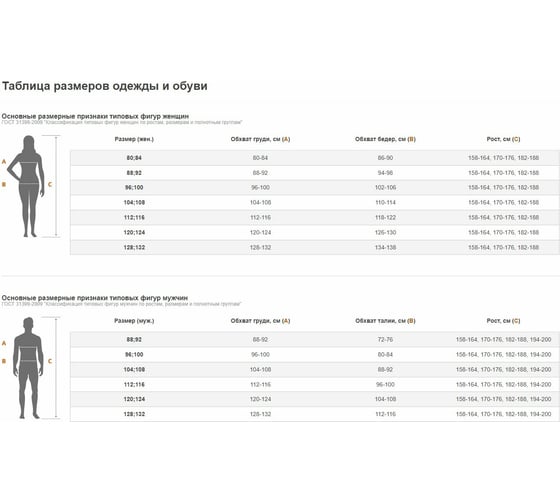Click hip measurement cell '134-138'
Image resolution: width=560 pixels, height=504 pixels.
pos(385,248)
